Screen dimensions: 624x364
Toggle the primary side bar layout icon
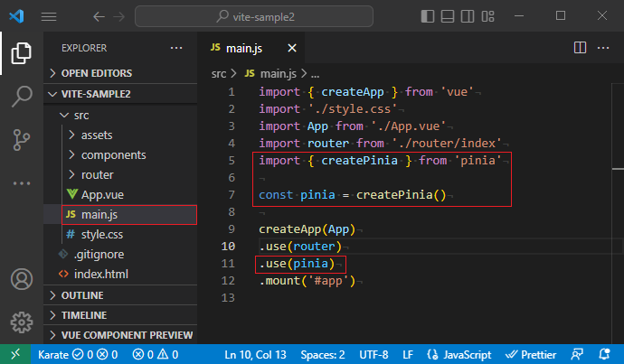pyautogui.click(x=428, y=16)
